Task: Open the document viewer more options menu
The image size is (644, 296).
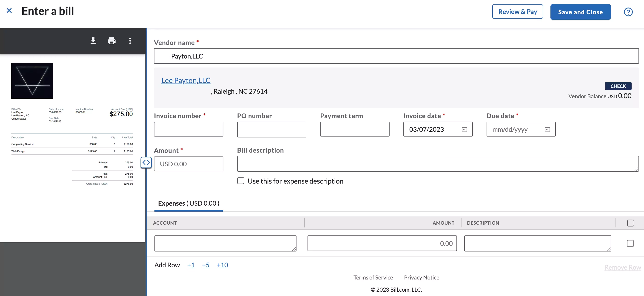Action: point(130,41)
